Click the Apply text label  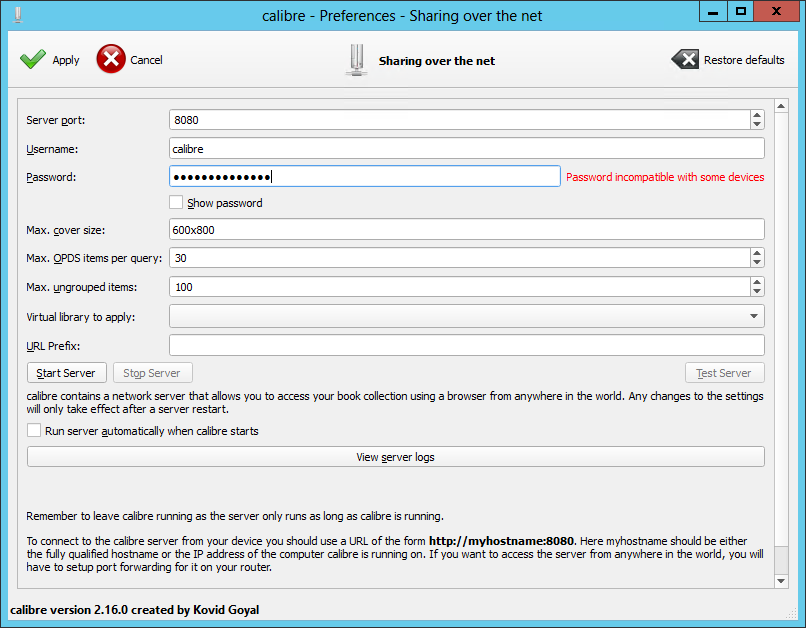[66, 60]
